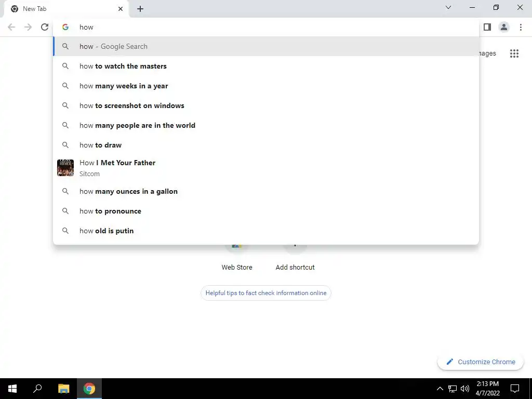Open clock showing 2:13 PM

coord(487,389)
